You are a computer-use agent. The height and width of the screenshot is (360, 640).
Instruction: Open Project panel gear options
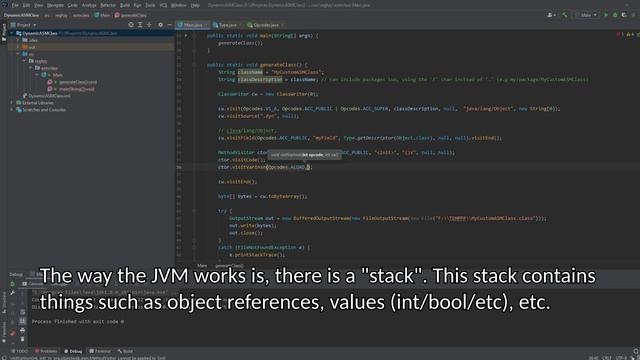160,25
